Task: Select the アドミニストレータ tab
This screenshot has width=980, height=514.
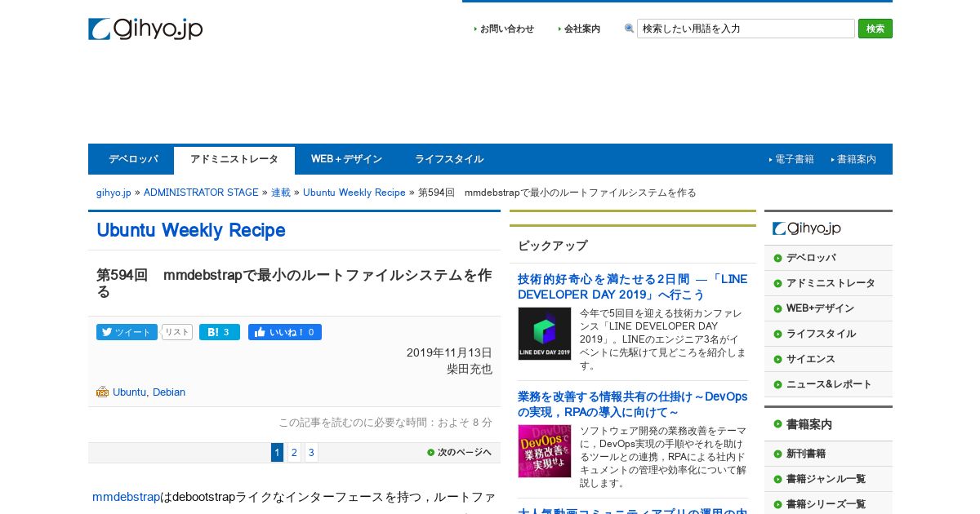Action: [234, 160]
